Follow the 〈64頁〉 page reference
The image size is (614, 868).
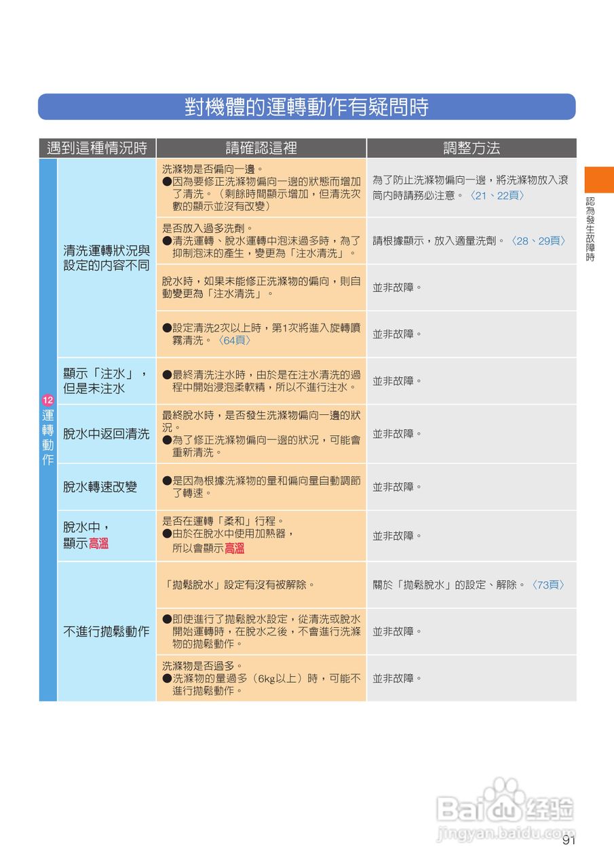[235, 340]
